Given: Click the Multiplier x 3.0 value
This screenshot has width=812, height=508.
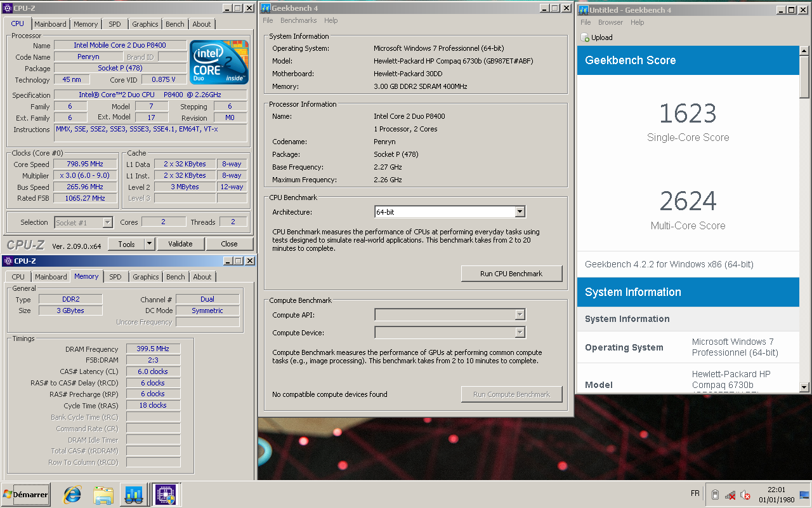Looking at the screenshot, I should [85, 175].
